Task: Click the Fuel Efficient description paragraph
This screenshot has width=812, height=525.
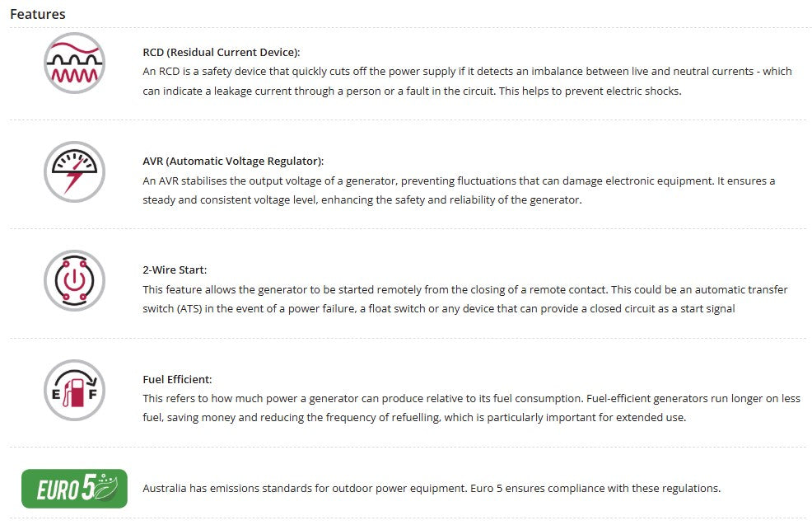Action: point(471,408)
